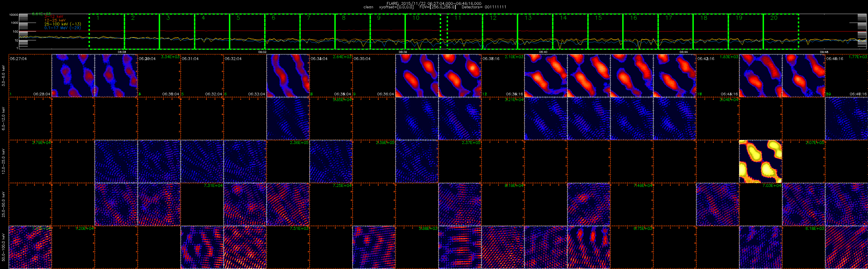Click the '50.0-100.0 keV' row label
This screenshot has height=269, width=868.
pyautogui.click(x=3, y=248)
